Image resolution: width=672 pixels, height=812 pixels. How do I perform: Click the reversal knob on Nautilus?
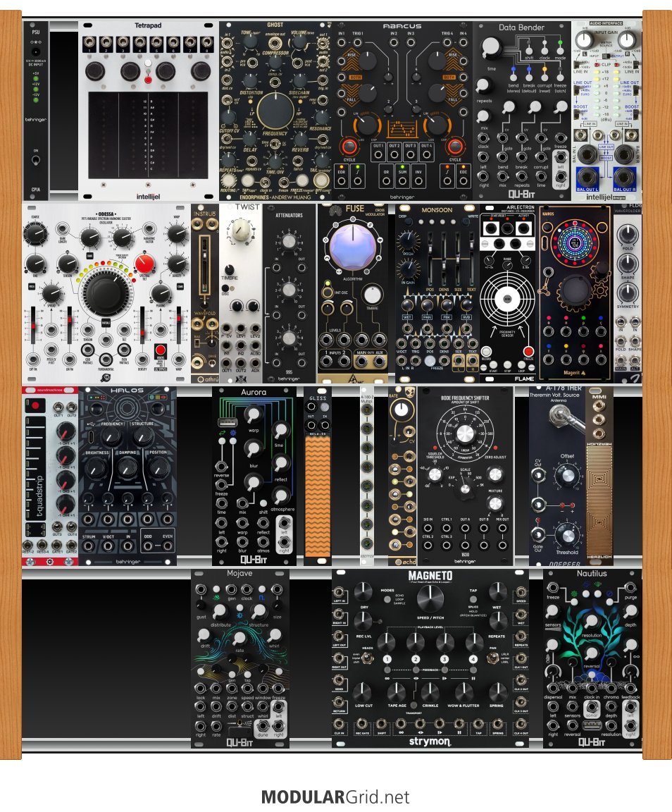[x=591, y=653]
